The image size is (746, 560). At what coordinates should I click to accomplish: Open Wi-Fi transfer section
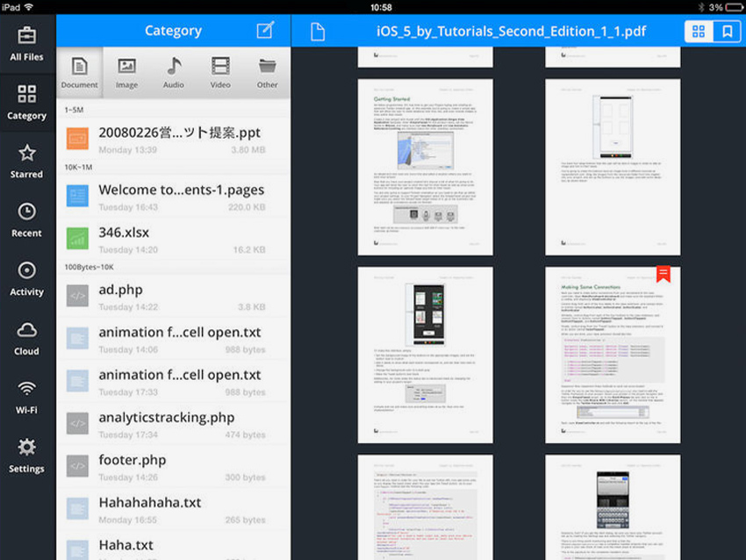[26, 397]
